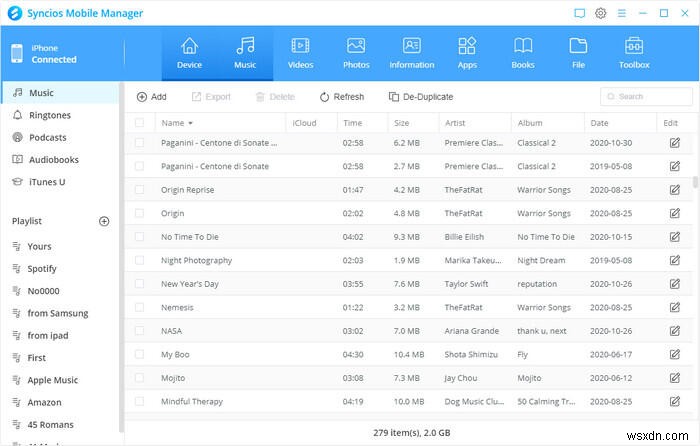The image size is (700, 446).
Task: Click the Search input field
Action: [646, 96]
